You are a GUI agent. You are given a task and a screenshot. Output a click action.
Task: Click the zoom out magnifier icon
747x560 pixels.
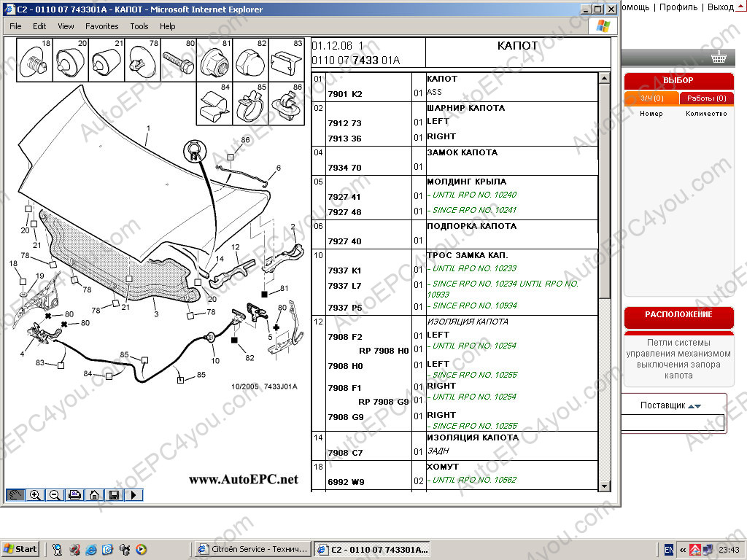[x=55, y=495]
